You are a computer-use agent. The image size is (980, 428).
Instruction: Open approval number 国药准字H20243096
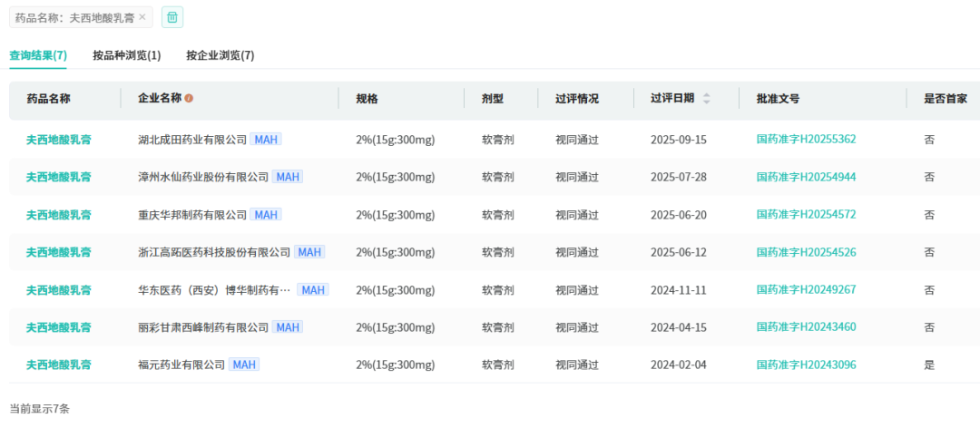coord(806,365)
